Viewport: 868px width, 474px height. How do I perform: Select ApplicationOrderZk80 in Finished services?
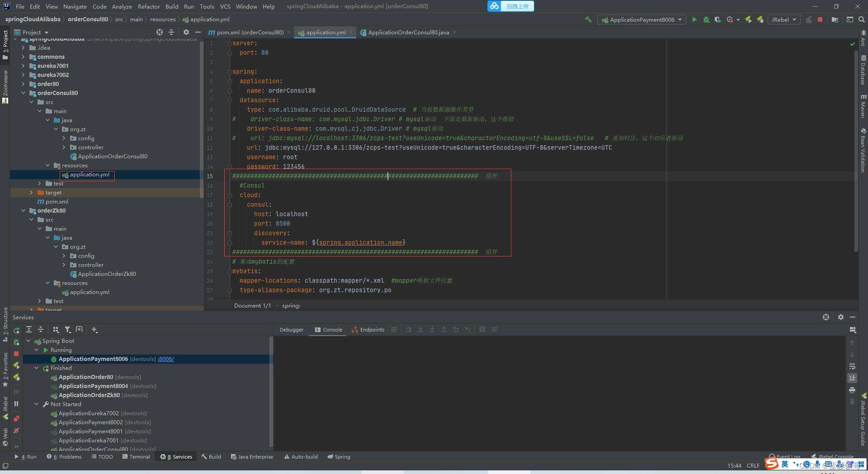(x=90, y=395)
